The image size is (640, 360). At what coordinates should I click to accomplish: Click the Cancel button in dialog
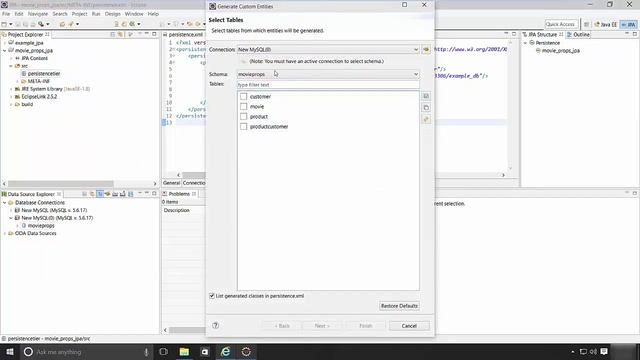[409, 326]
